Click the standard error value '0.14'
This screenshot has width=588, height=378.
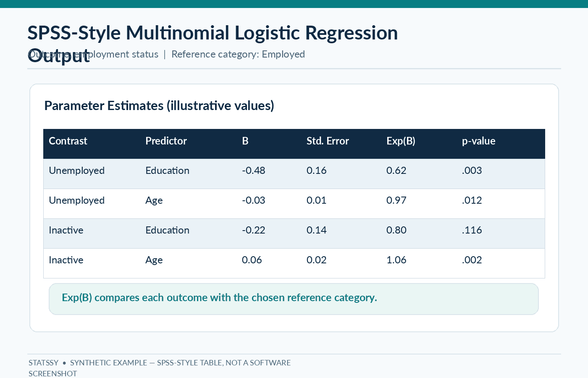pyautogui.click(x=317, y=230)
